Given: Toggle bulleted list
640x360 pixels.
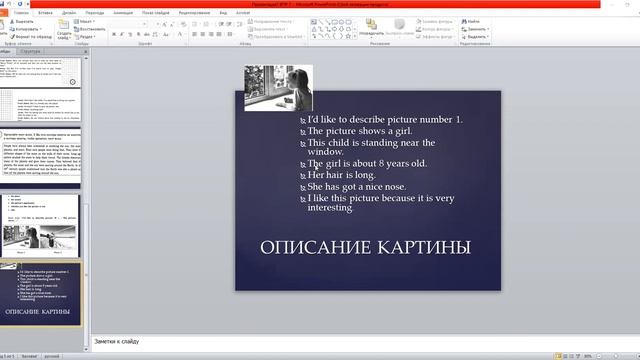Looking at the screenshot, I should coord(196,24).
